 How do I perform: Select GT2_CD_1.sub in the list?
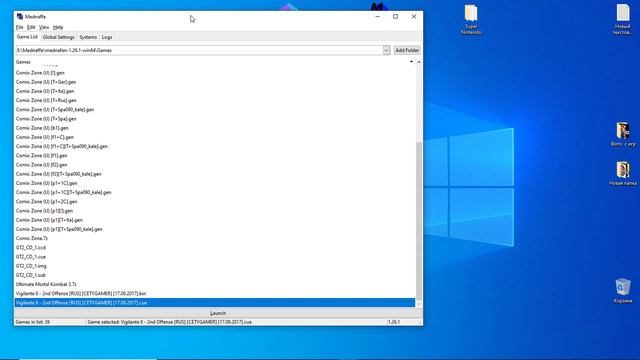[215, 275]
